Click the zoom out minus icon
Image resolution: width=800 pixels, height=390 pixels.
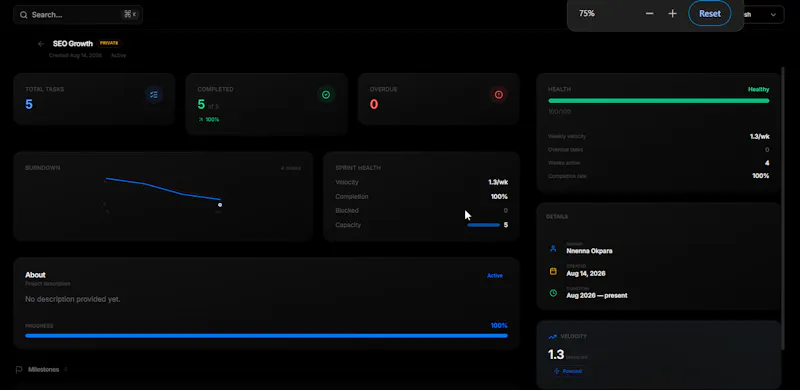coord(649,14)
